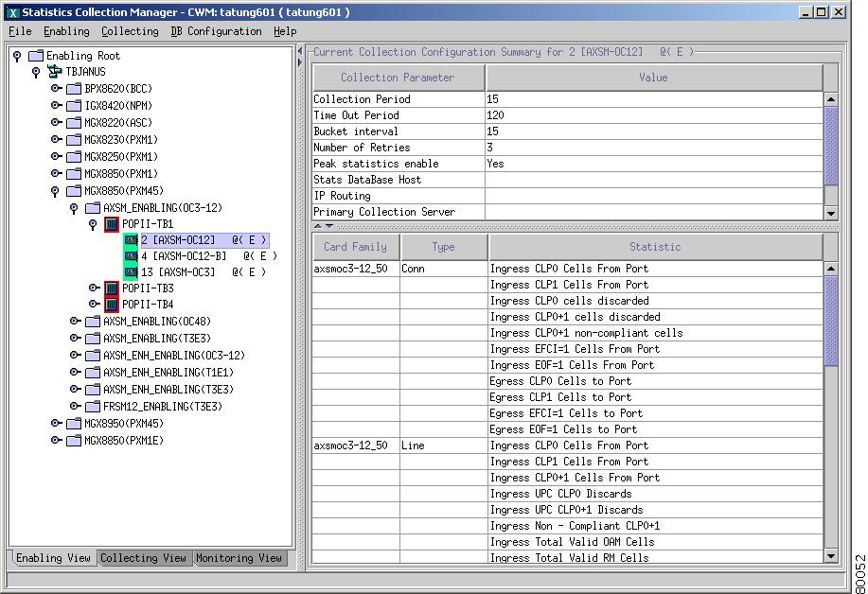Click the FRSM12_ENABLING(T3E3) folder icon
The image size is (868, 594).
tap(93, 408)
